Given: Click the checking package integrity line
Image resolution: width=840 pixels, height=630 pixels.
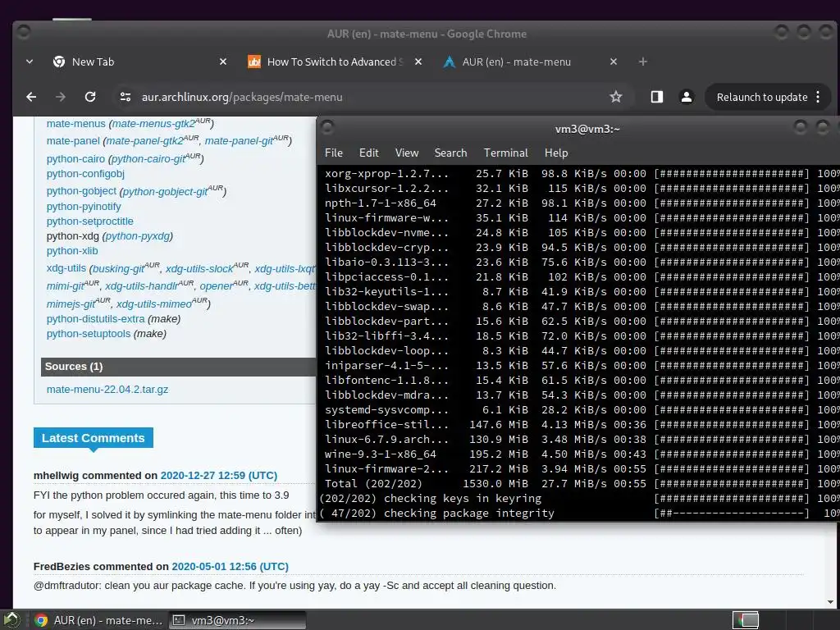Looking at the screenshot, I should [578, 514].
